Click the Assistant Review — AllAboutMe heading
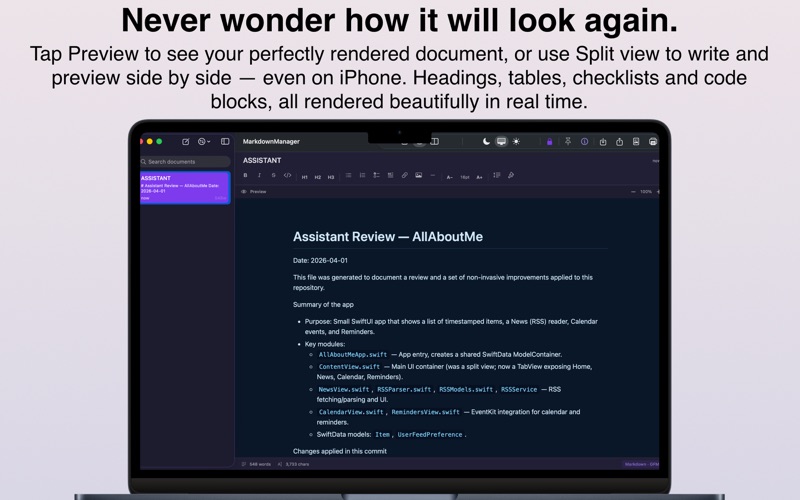800x500 pixels. 388,237
